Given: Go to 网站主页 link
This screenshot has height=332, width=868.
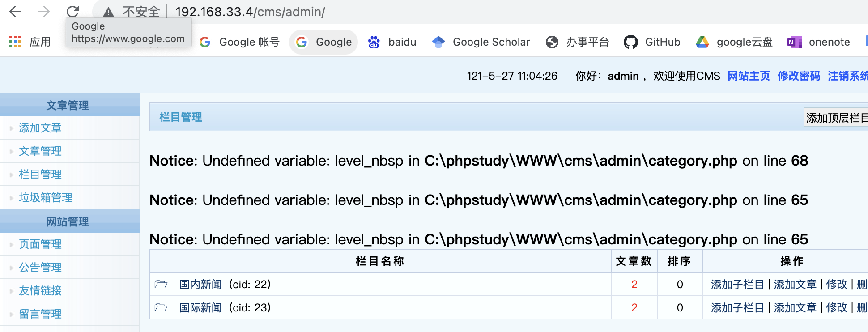Looking at the screenshot, I should 749,76.
